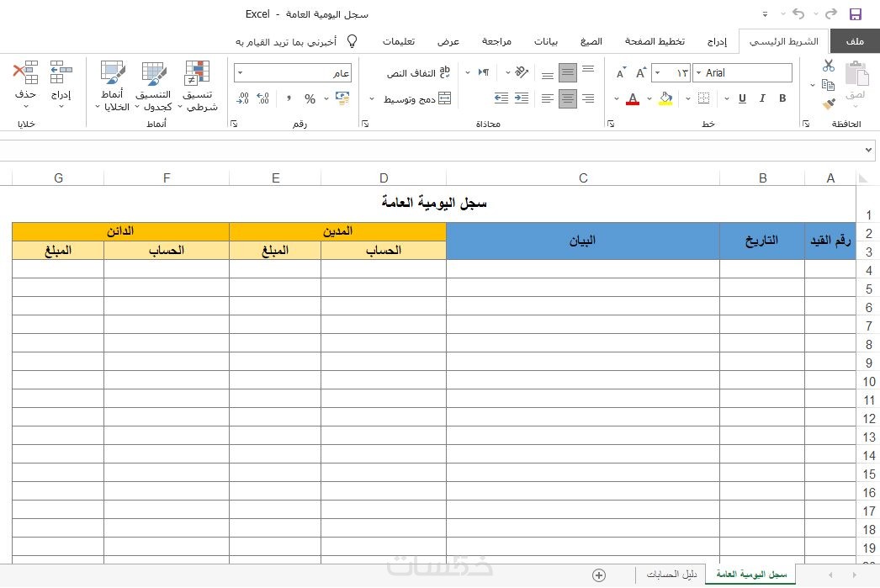Open the Arial font name dropdown

tap(699, 73)
